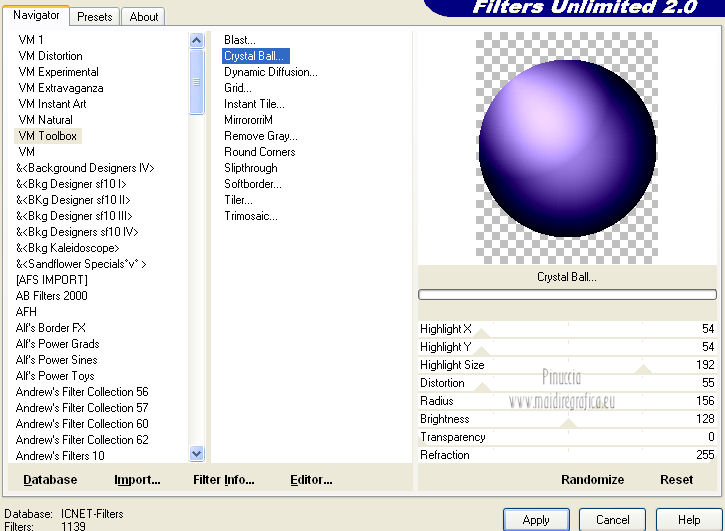Open the About tab

tap(143, 17)
